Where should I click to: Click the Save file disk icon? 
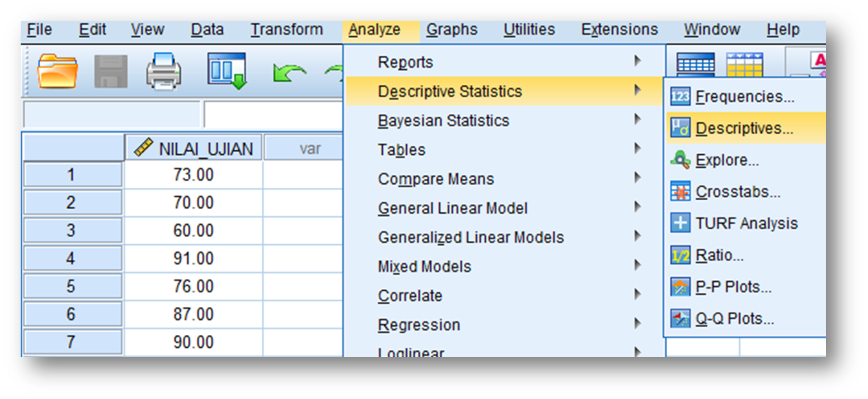pos(111,71)
